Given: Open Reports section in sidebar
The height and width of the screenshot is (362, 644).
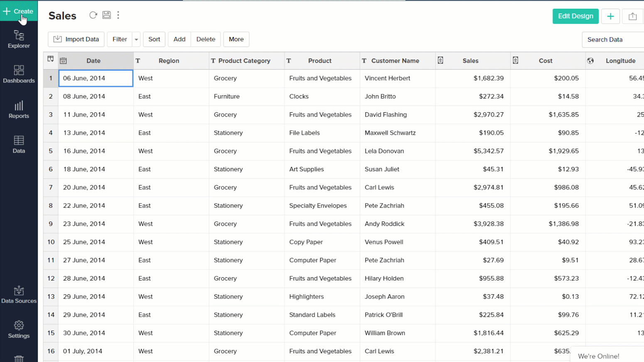Looking at the screenshot, I should click(x=19, y=110).
